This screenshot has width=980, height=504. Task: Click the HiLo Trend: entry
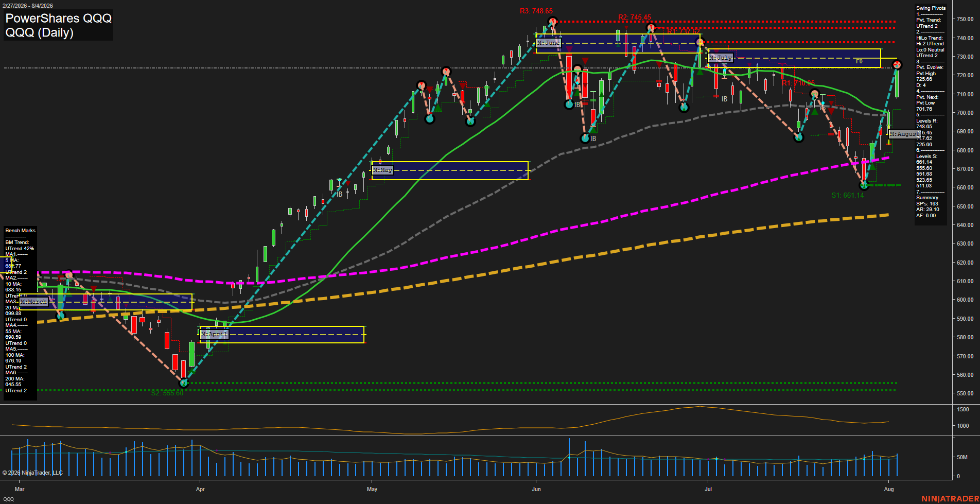tap(930, 38)
